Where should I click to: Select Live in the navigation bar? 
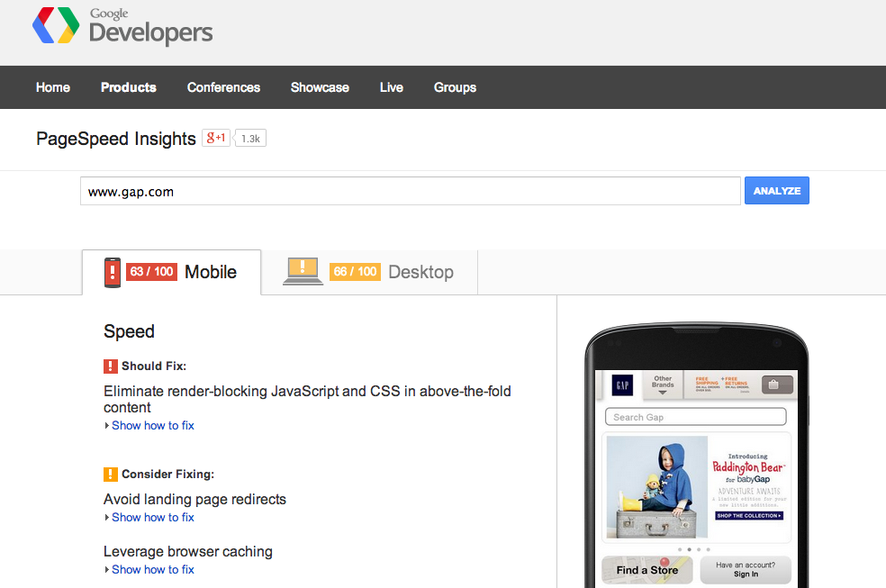392,87
